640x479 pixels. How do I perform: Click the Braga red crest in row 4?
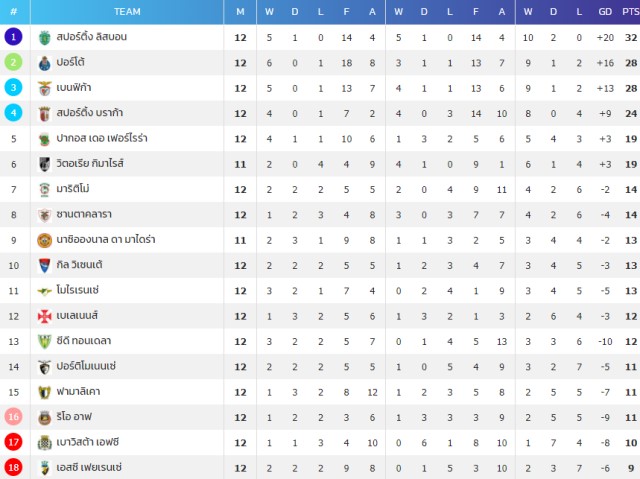(44, 114)
